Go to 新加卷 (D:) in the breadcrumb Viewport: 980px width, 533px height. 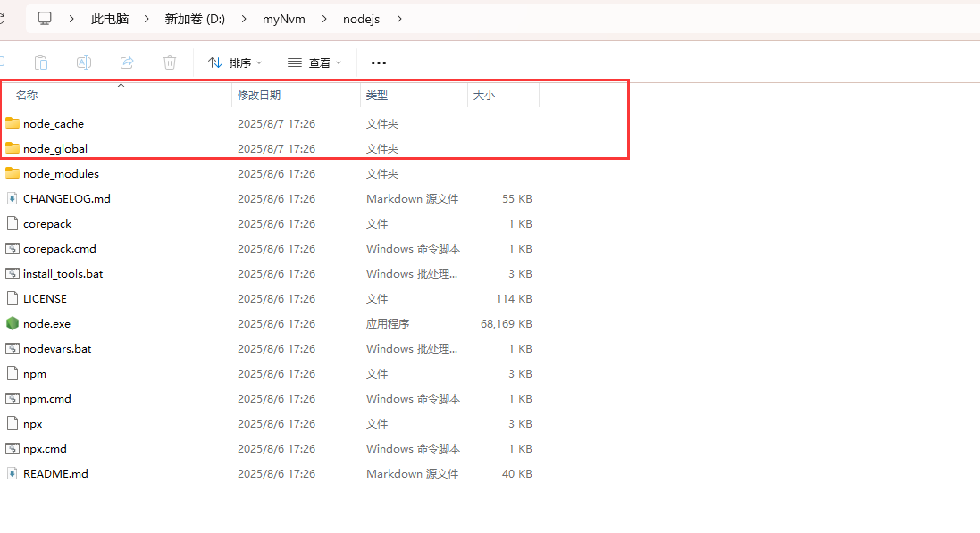195,20
